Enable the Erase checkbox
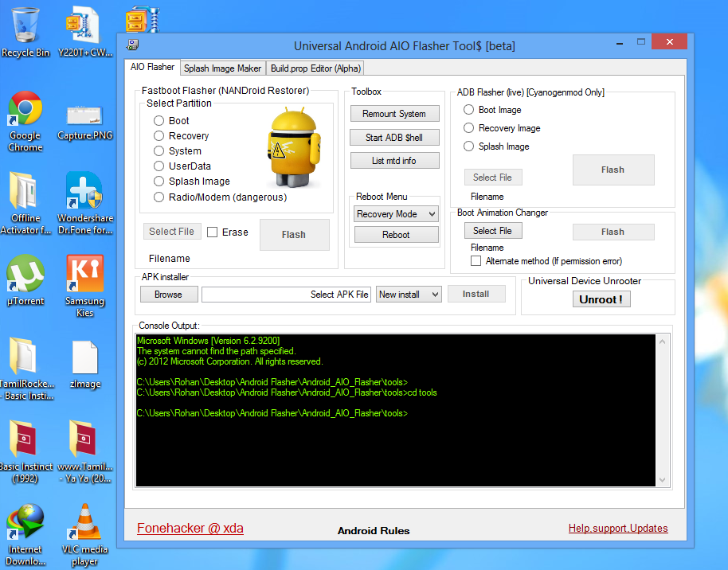 coord(213,232)
